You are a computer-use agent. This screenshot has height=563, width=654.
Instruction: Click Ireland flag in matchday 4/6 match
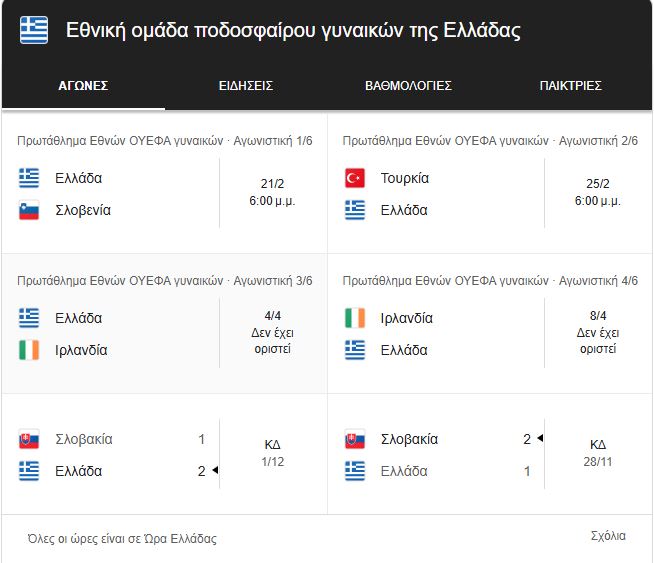(x=355, y=318)
